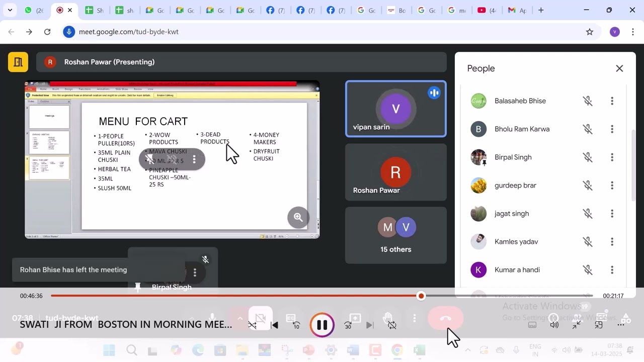Open the Windows Start menu

[x=109, y=350]
